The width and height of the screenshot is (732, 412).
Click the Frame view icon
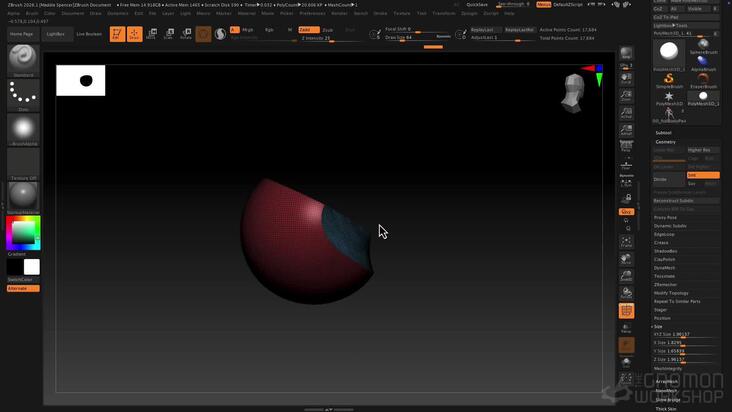[626, 242]
